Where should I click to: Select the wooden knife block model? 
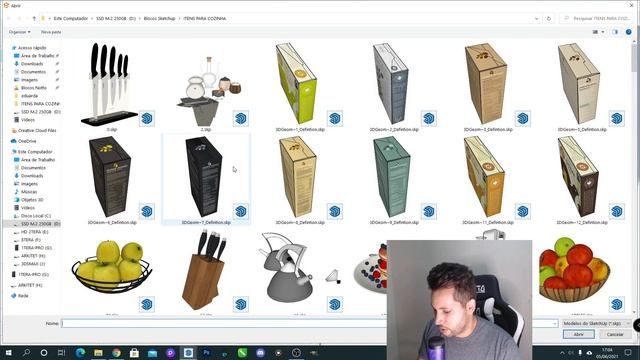click(x=204, y=269)
